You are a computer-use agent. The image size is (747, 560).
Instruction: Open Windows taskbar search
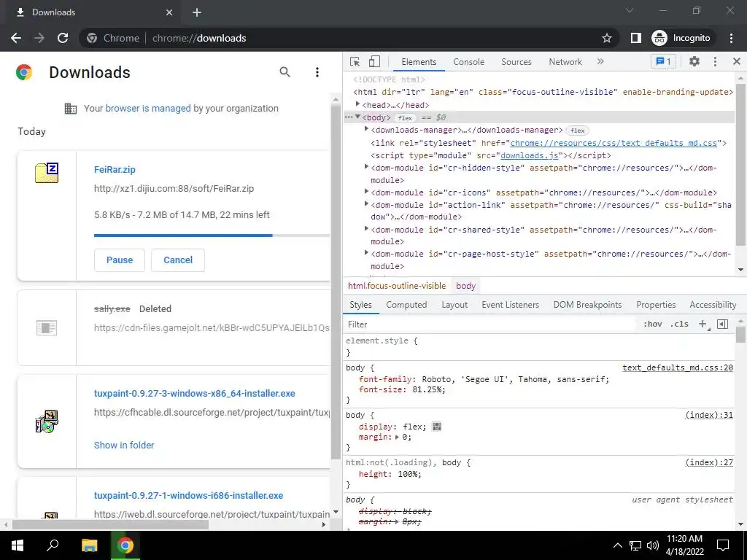(x=53, y=545)
